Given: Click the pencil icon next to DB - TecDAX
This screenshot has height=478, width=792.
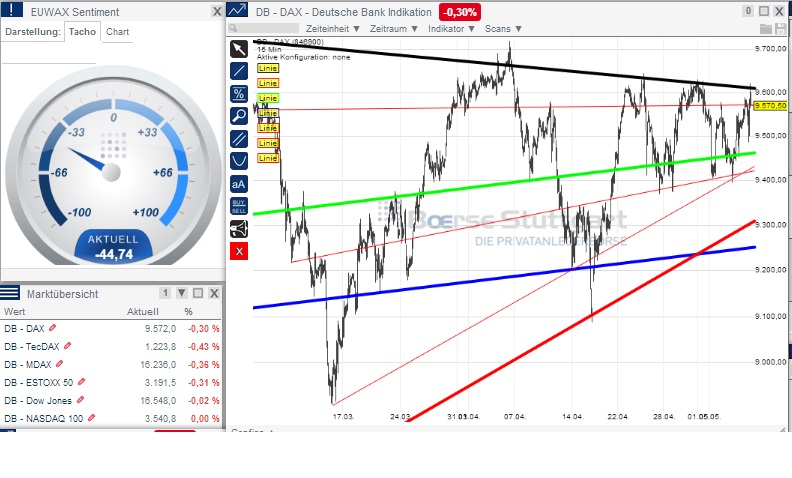Looking at the screenshot, I should (68, 346).
